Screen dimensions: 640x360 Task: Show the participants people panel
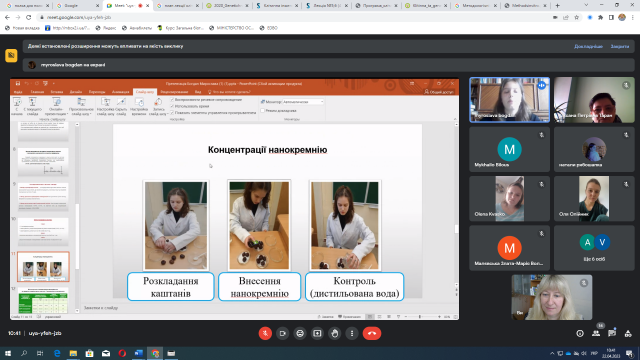point(596,333)
